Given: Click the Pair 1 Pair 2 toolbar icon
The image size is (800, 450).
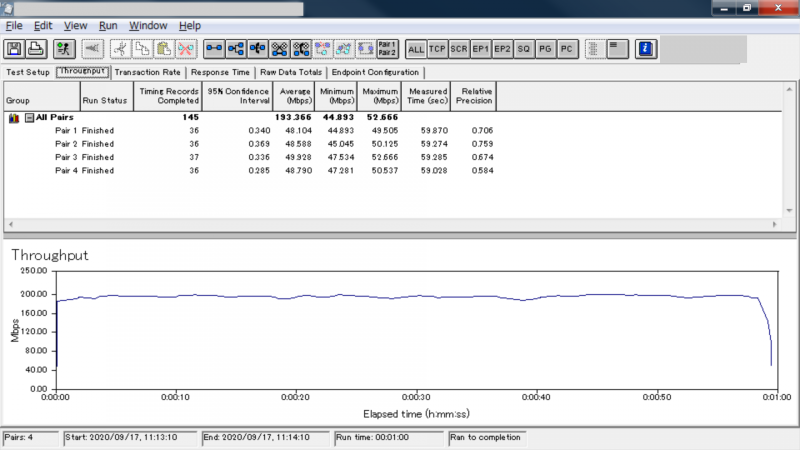Looking at the screenshot, I should click(387, 48).
